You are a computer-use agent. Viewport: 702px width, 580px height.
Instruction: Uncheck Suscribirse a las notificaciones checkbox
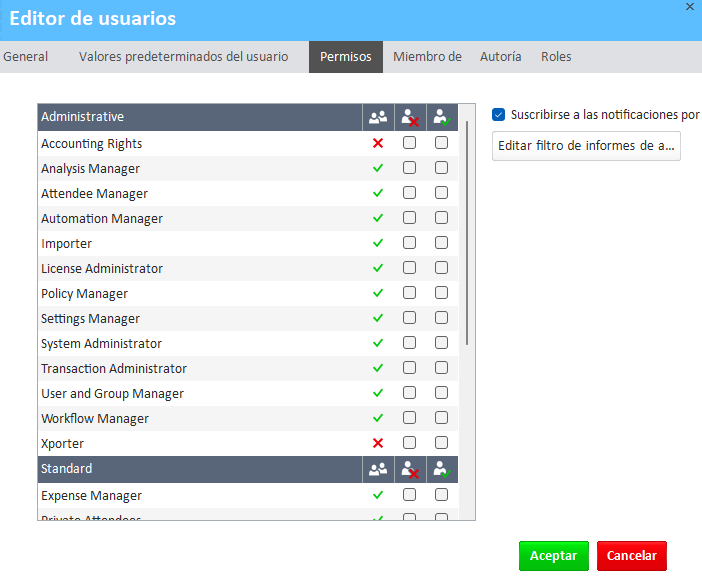(499, 115)
